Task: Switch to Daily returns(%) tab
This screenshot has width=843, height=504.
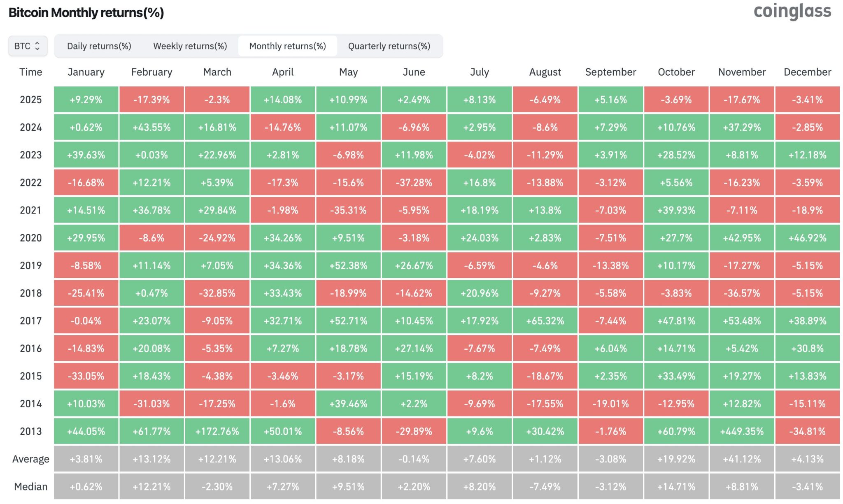Action: pos(99,46)
